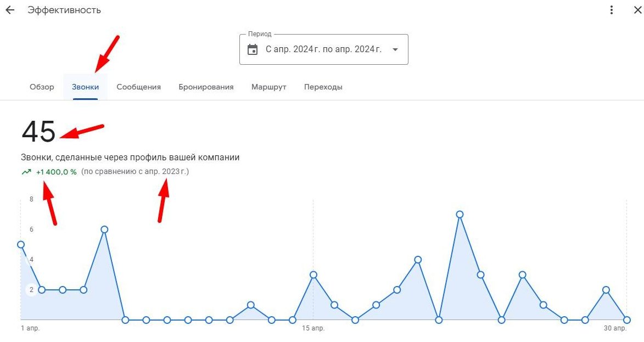This screenshot has width=644, height=342.
Task: Open the period selector showing апр. 2024
Action: coord(323,49)
